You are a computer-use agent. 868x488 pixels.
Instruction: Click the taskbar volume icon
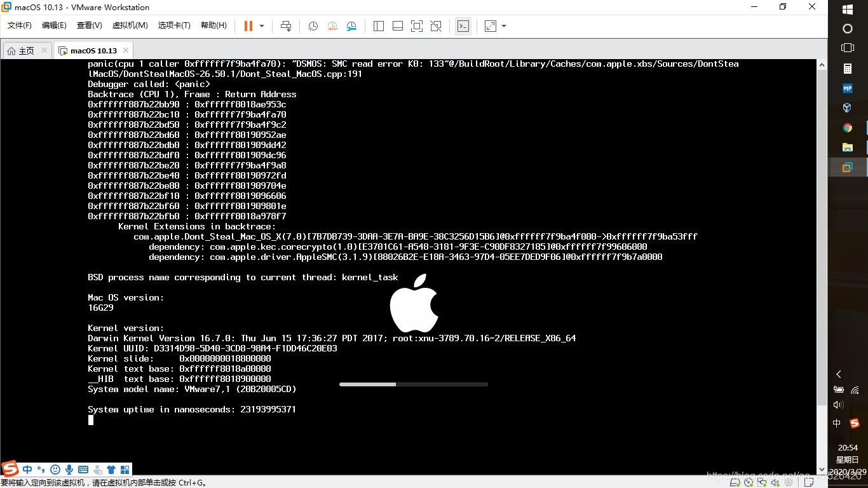point(838,405)
